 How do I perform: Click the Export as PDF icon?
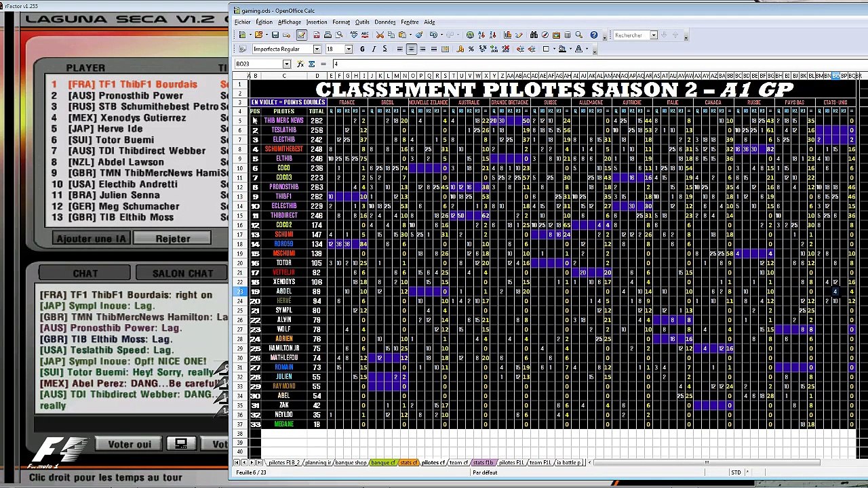pyautogui.click(x=317, y=35)
